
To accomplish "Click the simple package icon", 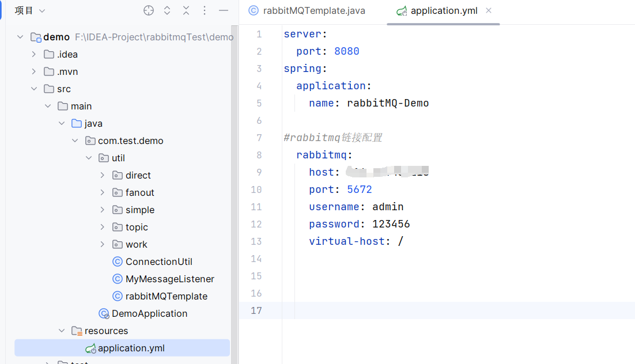I will [x=118, y=210].
